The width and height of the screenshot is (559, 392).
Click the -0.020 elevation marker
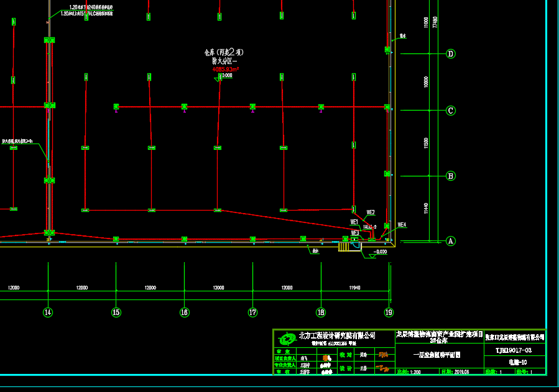[380, 252]
